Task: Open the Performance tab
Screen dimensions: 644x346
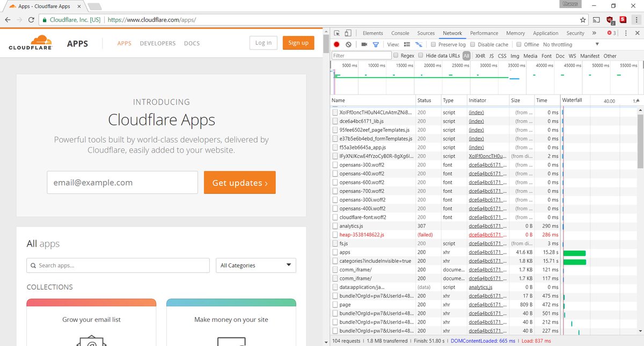Action: [484, 33]
